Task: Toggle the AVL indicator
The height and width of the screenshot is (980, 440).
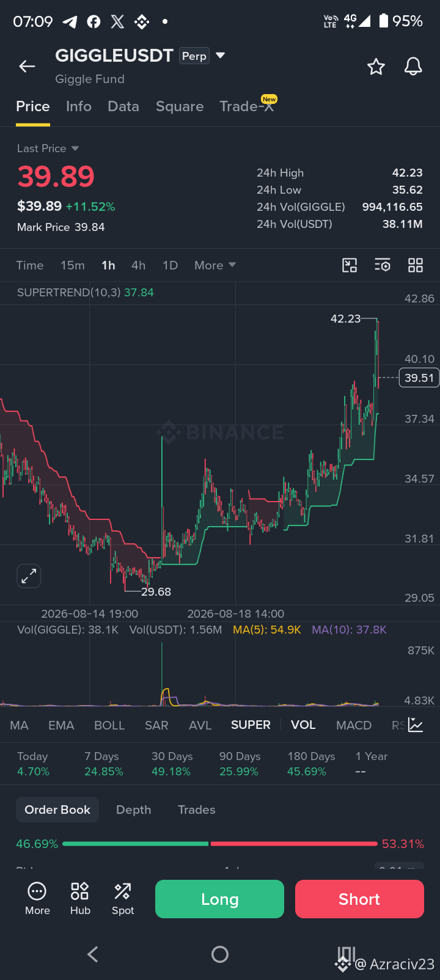Action: tap(200, 725)
